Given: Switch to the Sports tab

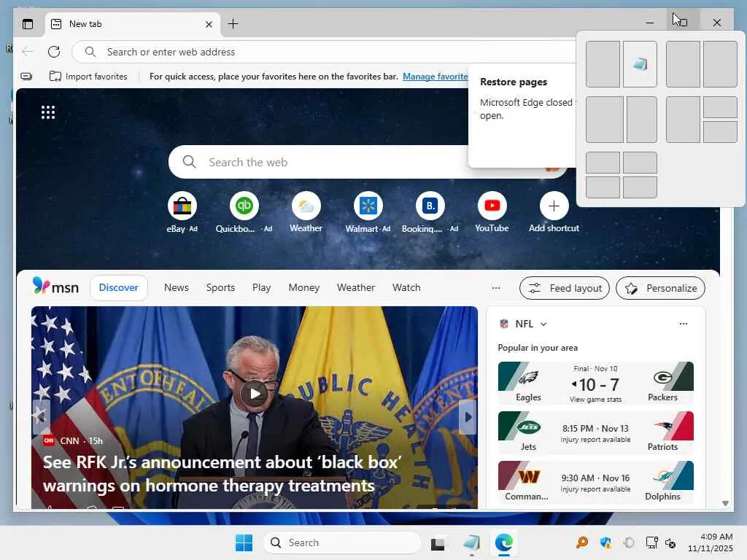Looking at the screenshot, I should pyautogui.click(x=220, y=287).
